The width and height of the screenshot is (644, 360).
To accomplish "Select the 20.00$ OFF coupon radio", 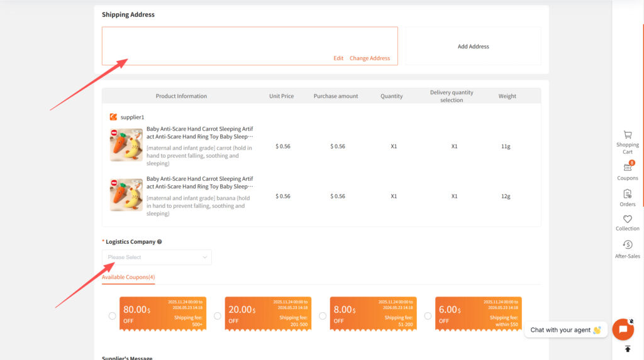I will [x=218, y=316].
